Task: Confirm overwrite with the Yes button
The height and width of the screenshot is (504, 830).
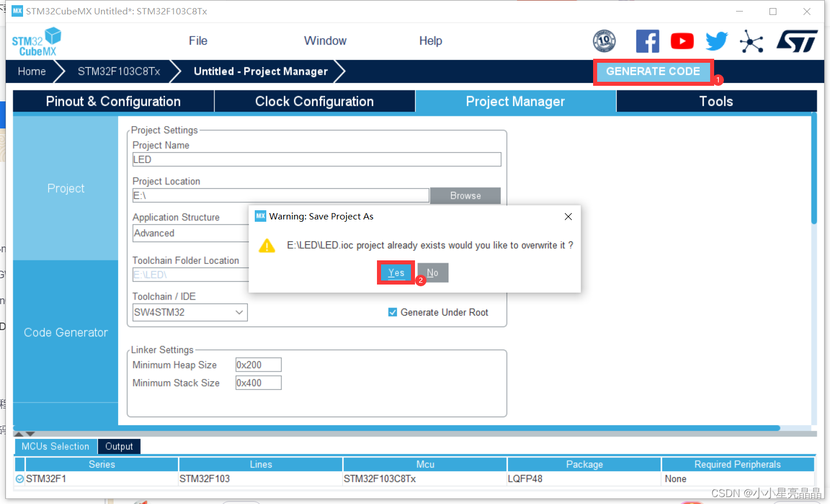Action: tap(396, 273)
